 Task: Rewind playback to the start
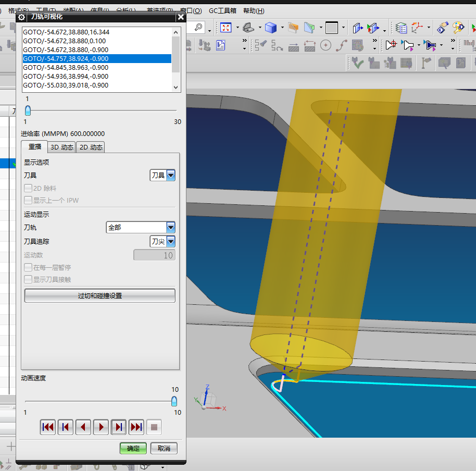[48, 427]
